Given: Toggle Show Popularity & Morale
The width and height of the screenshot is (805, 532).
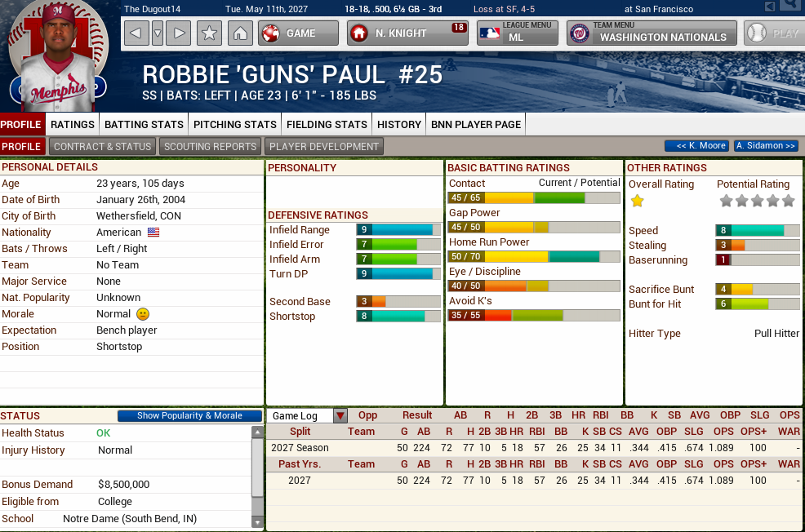Looking at the screenshot, I should [189, 416].
